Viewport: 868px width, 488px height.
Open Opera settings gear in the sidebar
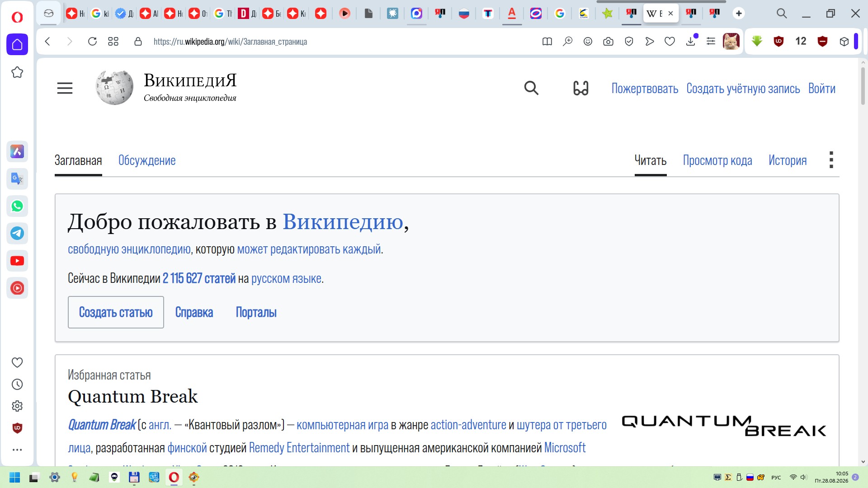pos(17,406)
